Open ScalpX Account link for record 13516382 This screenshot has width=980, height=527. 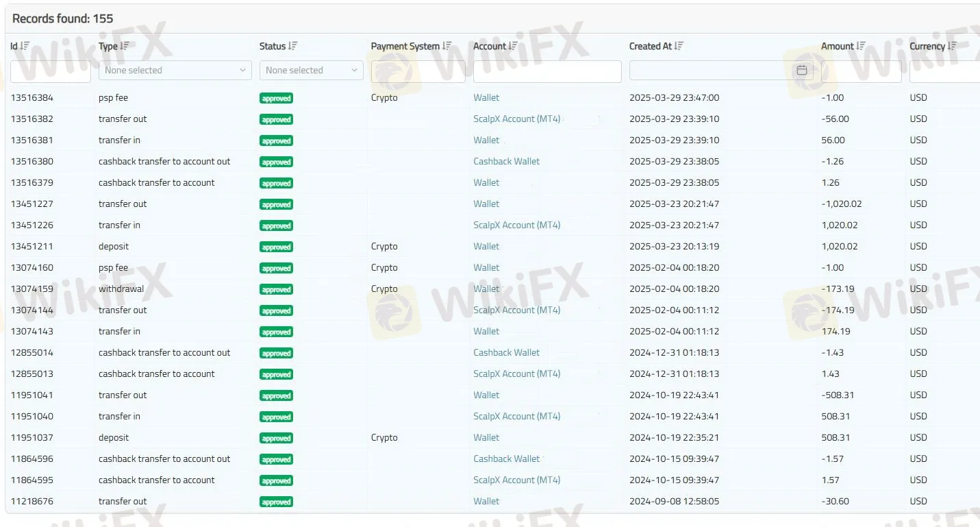[517, 119]
